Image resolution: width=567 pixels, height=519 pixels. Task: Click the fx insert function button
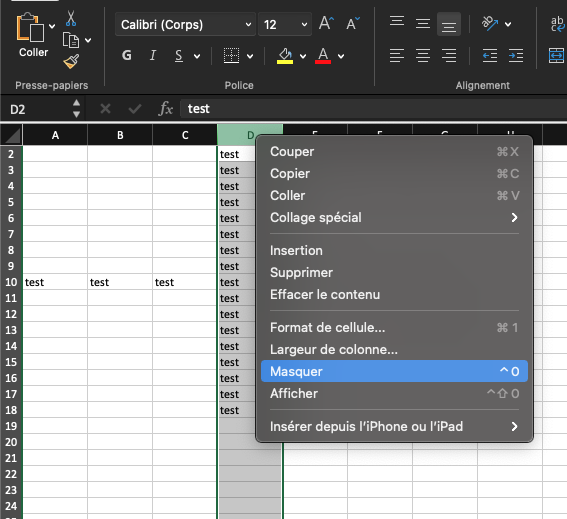(x=166, y=109)
